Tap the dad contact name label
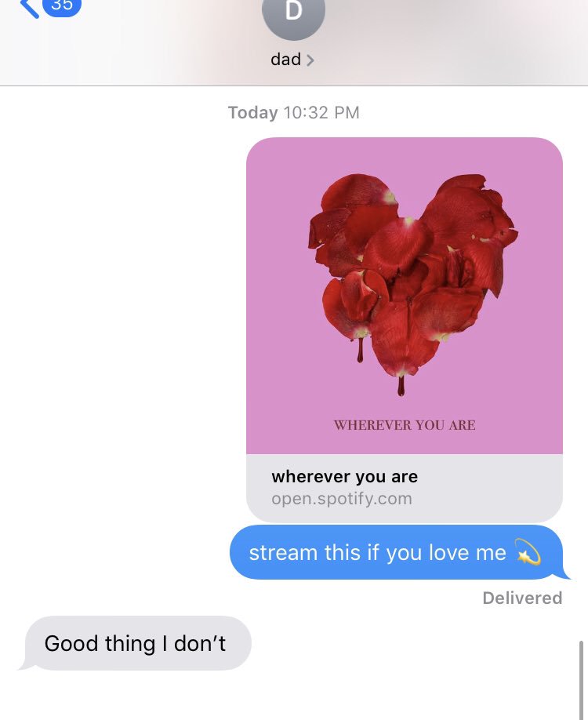This screenshot has width=588, height=720. (285, 60)
